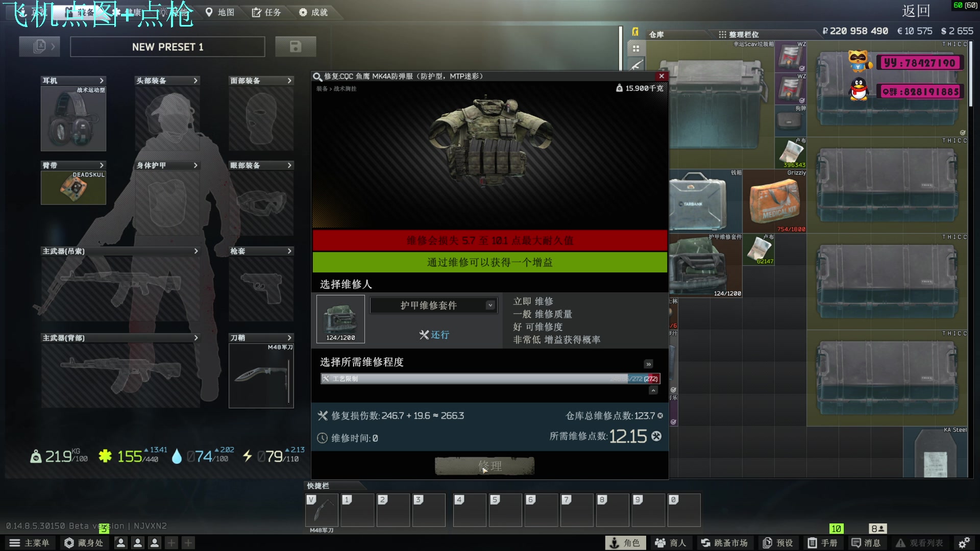The width and height of the screenshot is (980, 551).
Task: Select the DEADSKUL armband item
Action: [x=73, y=188]
